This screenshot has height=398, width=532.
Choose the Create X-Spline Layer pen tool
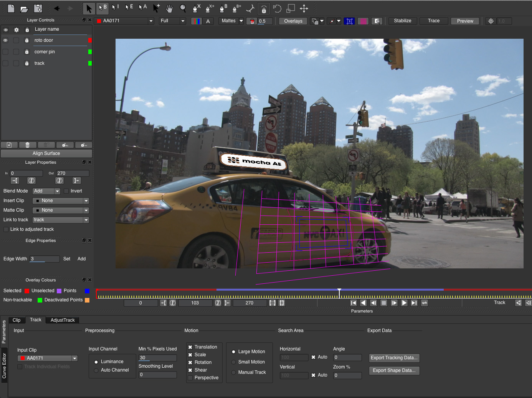[197, 8]
